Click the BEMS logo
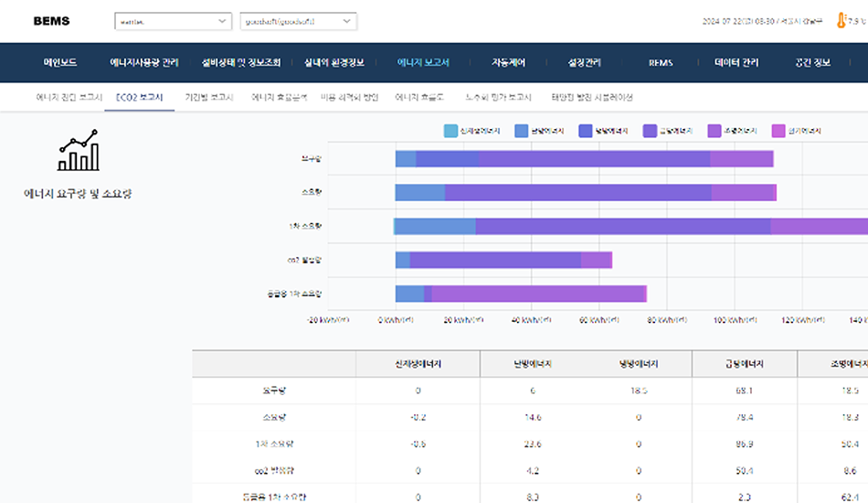Viewport: 868px width, 503px height. [51, 21]
